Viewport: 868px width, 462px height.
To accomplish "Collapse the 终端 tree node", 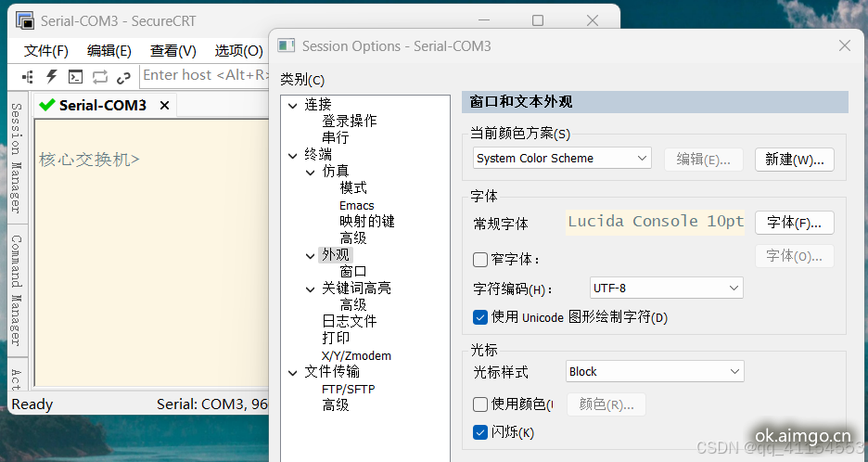I will click(x=294, y=155).
